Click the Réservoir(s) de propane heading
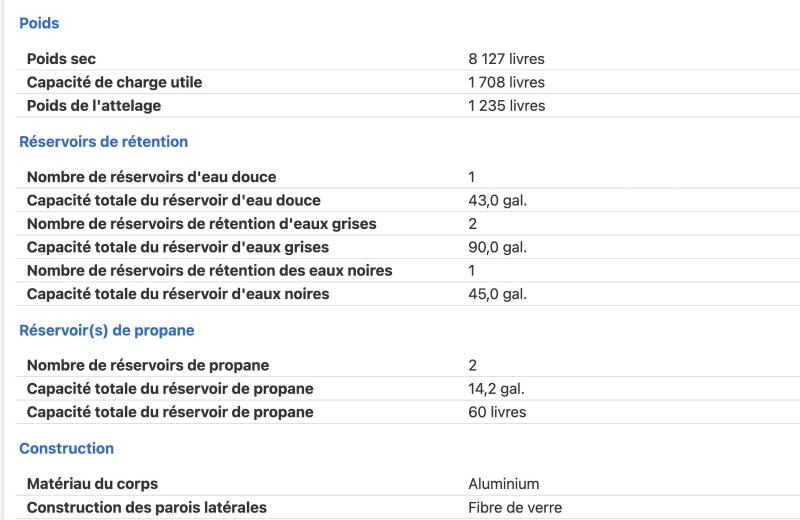 107,330
